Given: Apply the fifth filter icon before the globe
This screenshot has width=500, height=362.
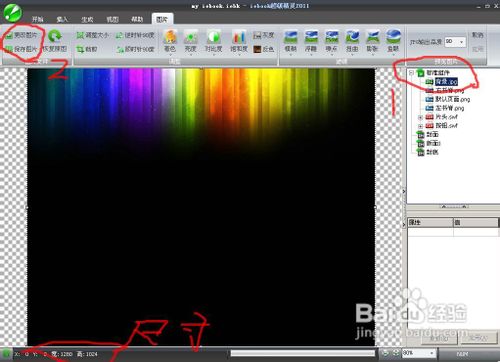Looking at the screenshot, I should point(373,41).
